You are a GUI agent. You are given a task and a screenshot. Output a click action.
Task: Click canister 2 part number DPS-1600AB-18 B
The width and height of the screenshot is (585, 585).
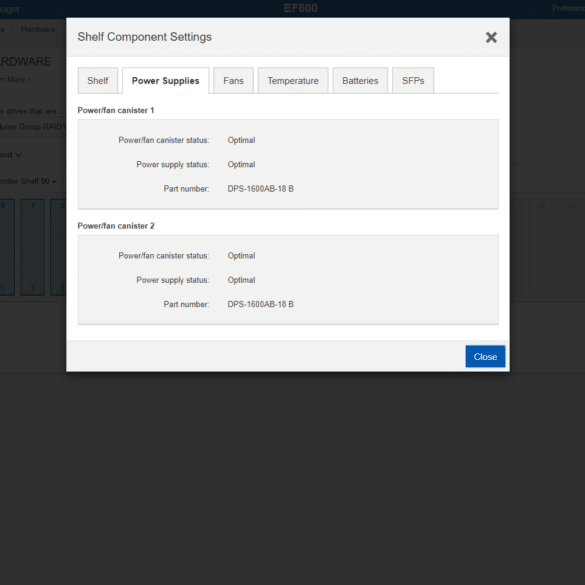(261, 304)
